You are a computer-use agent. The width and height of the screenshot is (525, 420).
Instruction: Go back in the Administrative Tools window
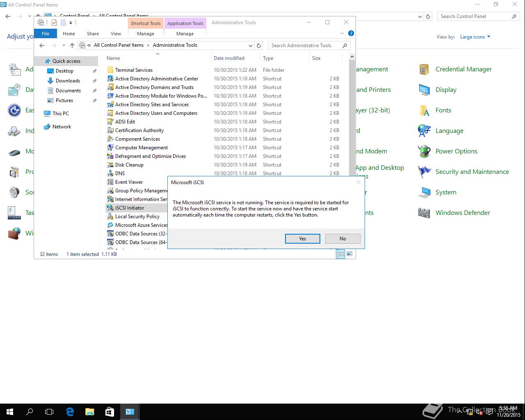coord(42,46)
